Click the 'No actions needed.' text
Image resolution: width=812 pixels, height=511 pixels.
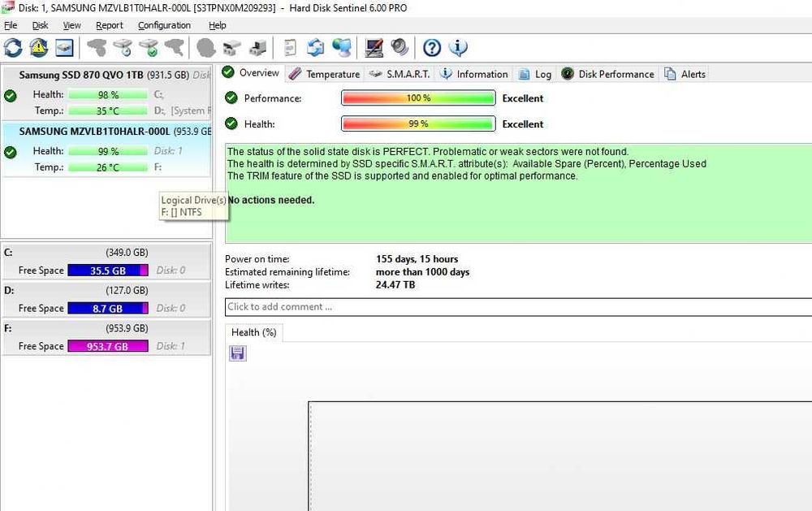tap(271, 200)
